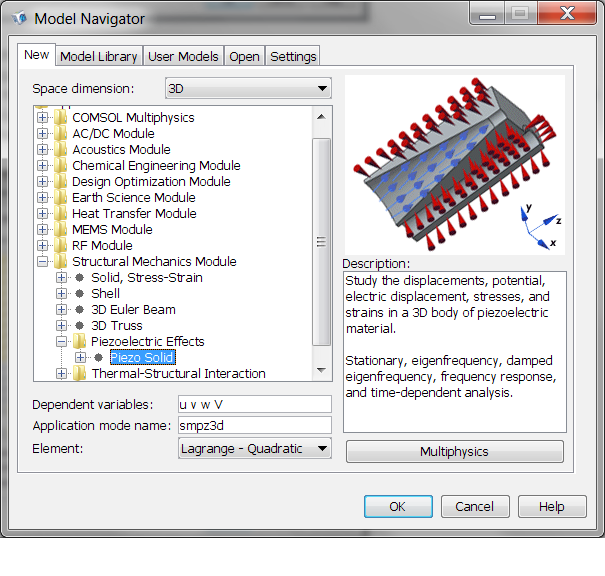Expand the RF Module node

pos(42,245)
